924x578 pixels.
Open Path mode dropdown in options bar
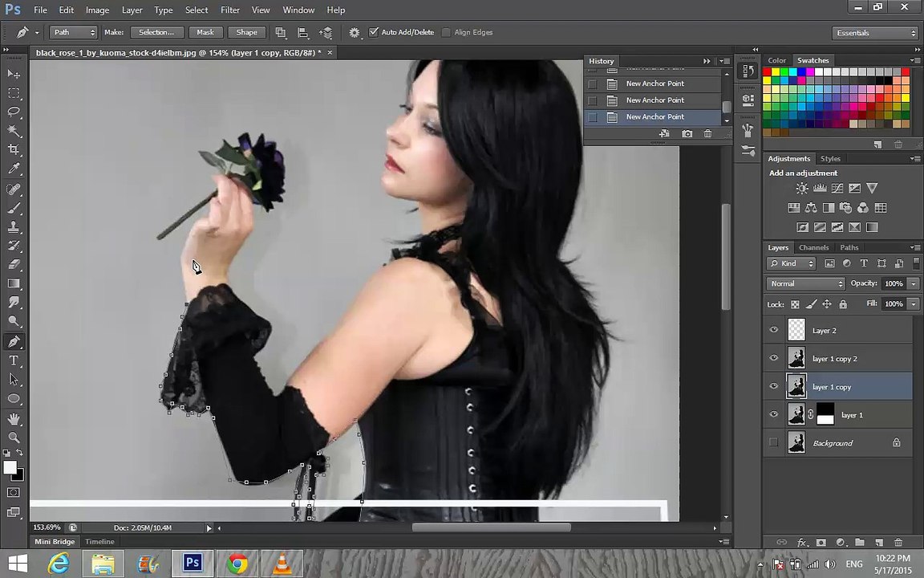click(73, 32)
